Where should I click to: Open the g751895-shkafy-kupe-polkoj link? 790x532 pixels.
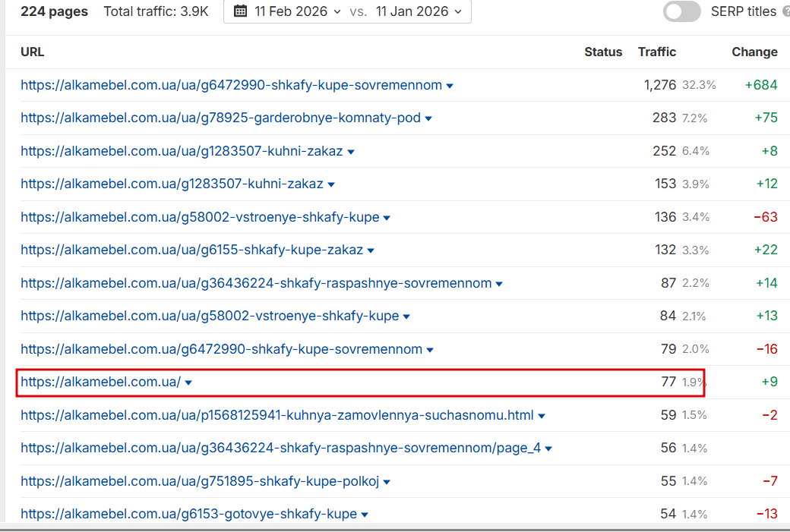point(200,480)
